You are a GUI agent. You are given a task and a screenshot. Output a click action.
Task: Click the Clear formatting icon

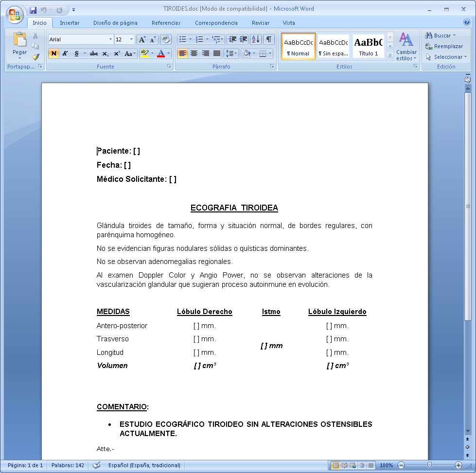(x=166, y=39)
